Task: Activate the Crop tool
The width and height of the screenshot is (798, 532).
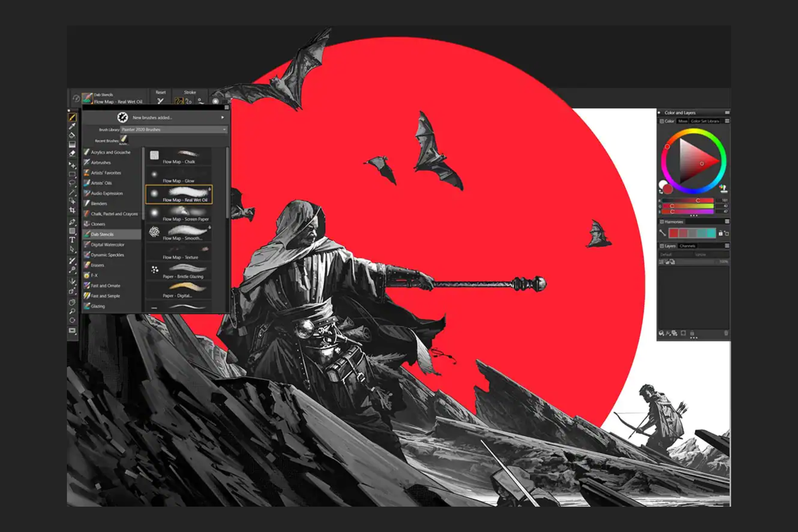Action: (x=72, y=210)
